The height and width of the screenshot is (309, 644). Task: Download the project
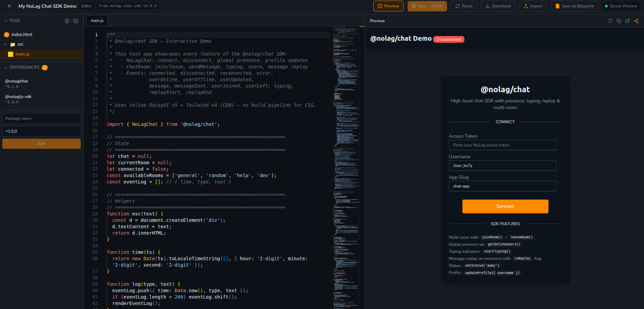pos(498,6)
